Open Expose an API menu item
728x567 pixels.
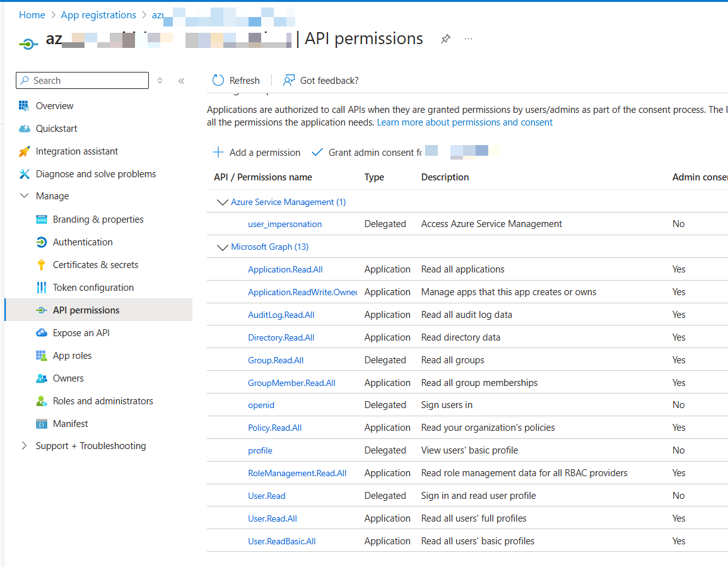81,332
